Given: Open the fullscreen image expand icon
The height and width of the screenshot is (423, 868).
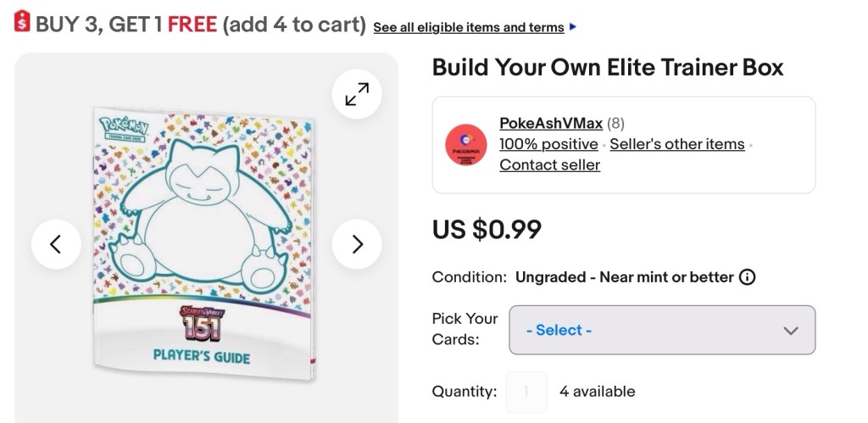Looking at the screenshot, I should click(x=357, y=94).
